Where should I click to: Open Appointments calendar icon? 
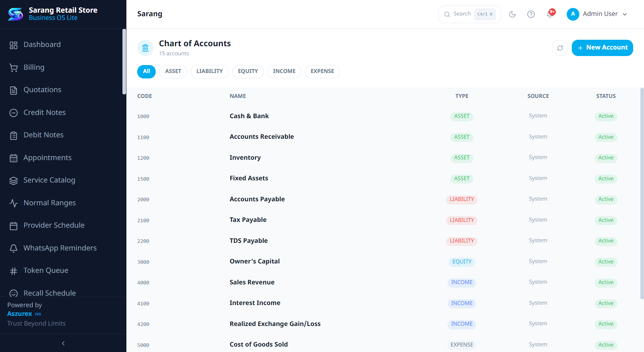click(13, 158)
